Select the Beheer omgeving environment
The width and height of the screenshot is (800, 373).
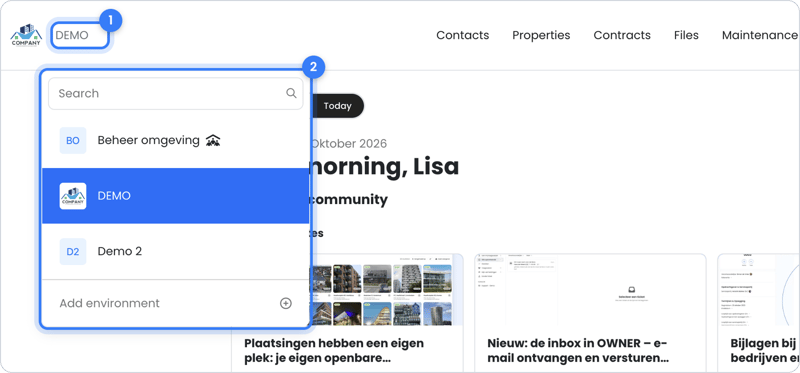pyautogui.click(x=176, y=140)
